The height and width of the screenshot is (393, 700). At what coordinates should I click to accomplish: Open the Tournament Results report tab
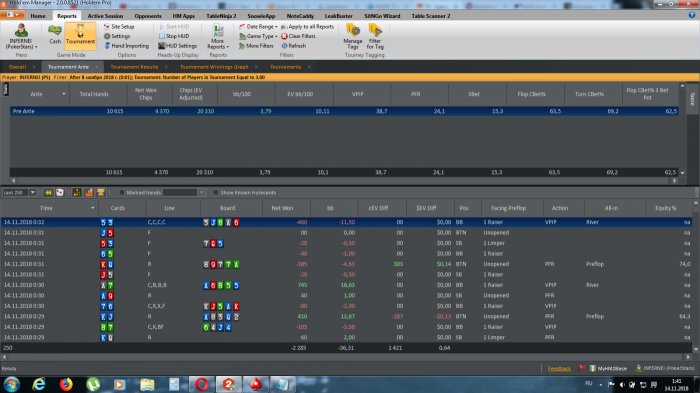[134, 67]
